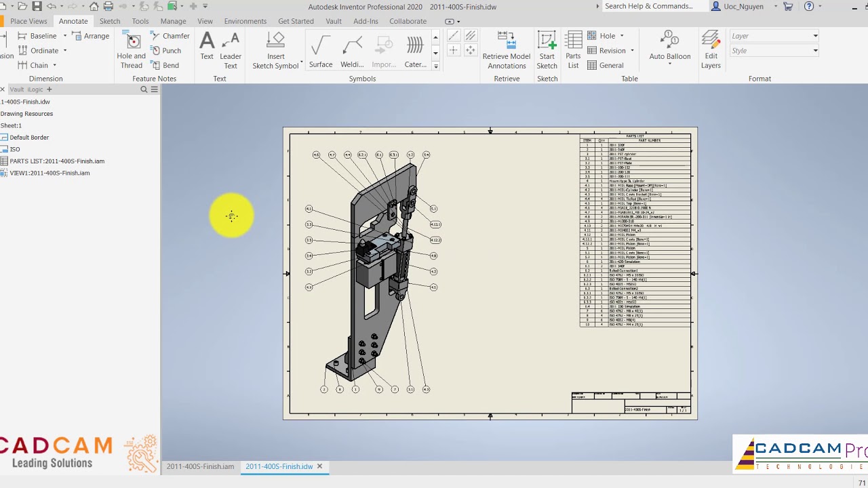Click Start Sketch tool
Viewport: 868px width, 488px height.
point(547,50)
